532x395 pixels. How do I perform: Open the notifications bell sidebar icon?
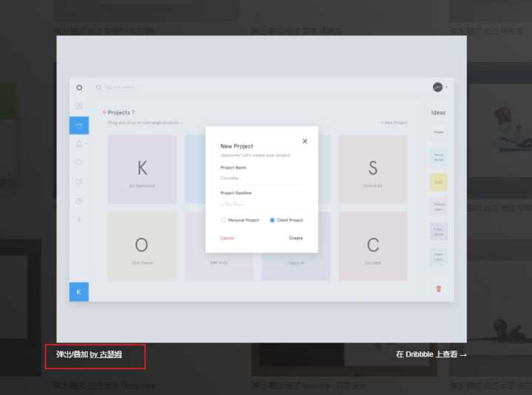point(79,144)
